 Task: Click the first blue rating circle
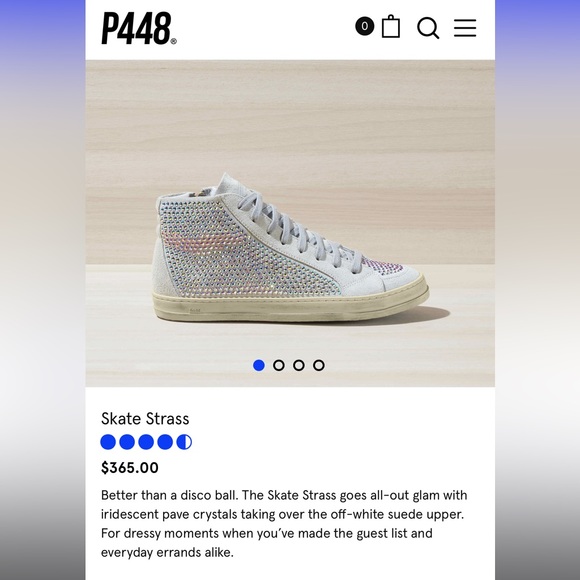coord(108,442)
